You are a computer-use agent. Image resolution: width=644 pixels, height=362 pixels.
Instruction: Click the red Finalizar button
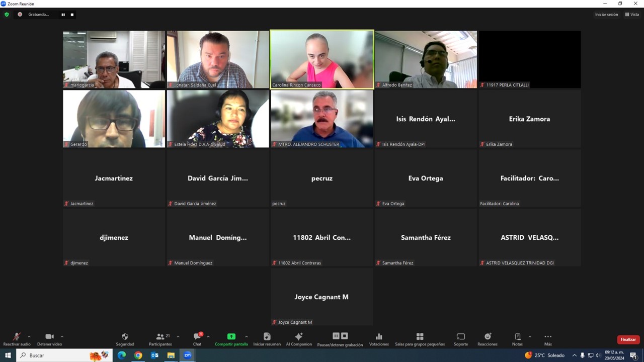point(628,339)
